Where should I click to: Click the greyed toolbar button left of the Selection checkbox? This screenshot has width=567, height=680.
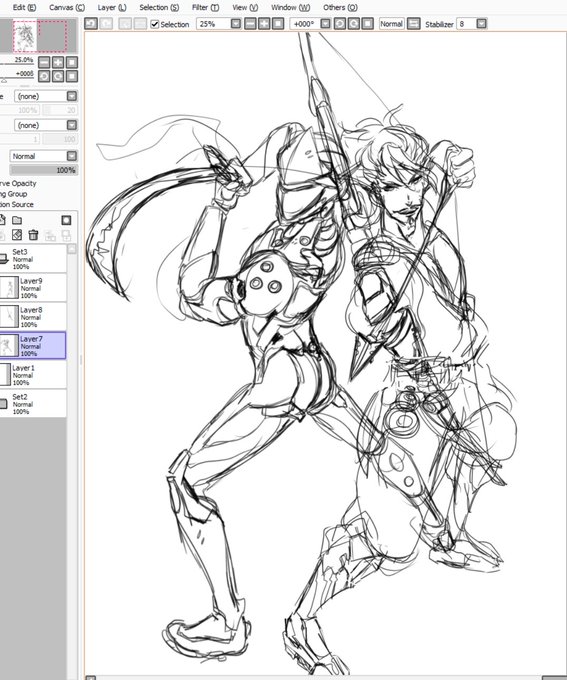[x=140, y=23]
